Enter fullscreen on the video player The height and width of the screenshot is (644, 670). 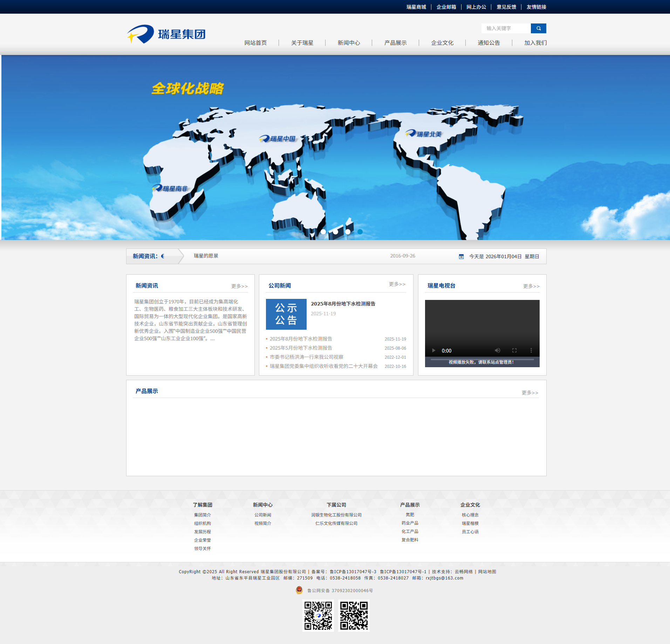tap(514, 350)
